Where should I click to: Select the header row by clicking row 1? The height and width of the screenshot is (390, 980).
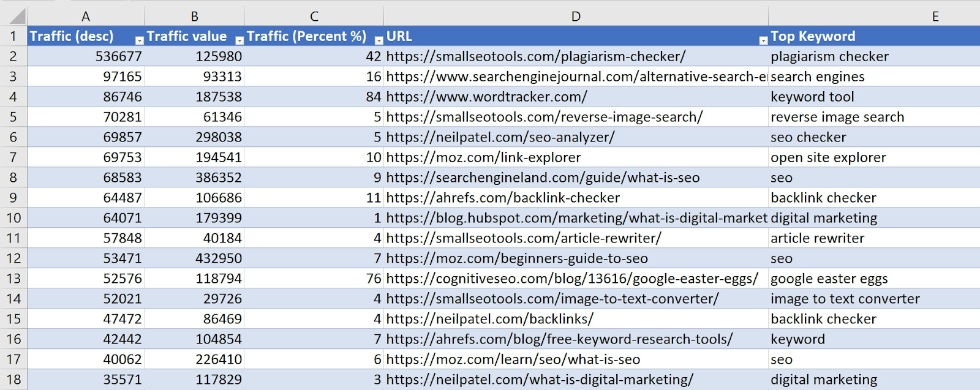(x=15, y=36)
